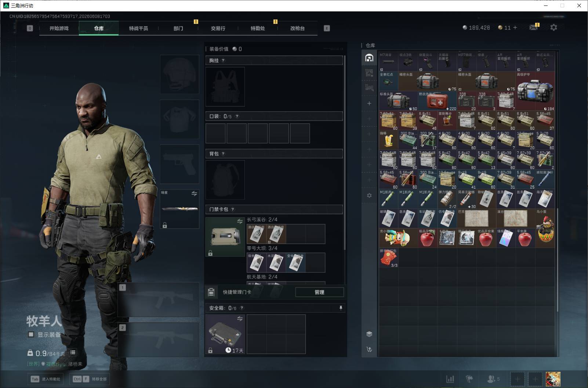
Task: Pin the 安全箱 panel with pushpin icon
Action: [x=341, y=308]
